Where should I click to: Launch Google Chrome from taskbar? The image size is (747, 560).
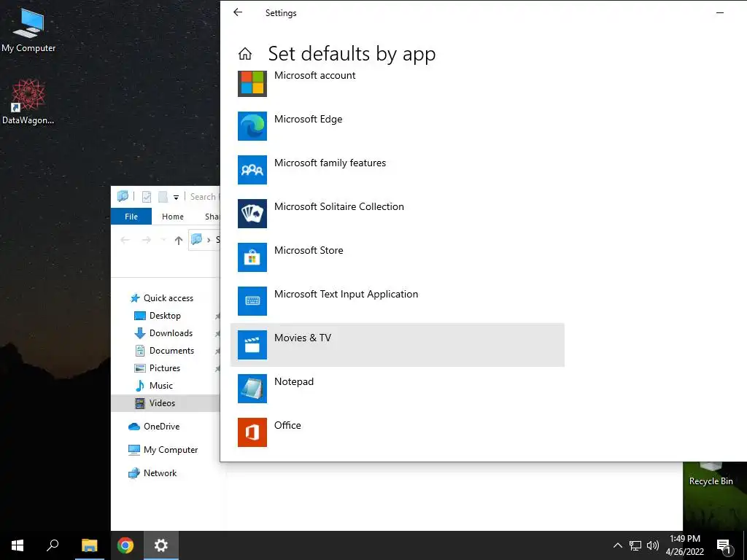tap(125, 545)
